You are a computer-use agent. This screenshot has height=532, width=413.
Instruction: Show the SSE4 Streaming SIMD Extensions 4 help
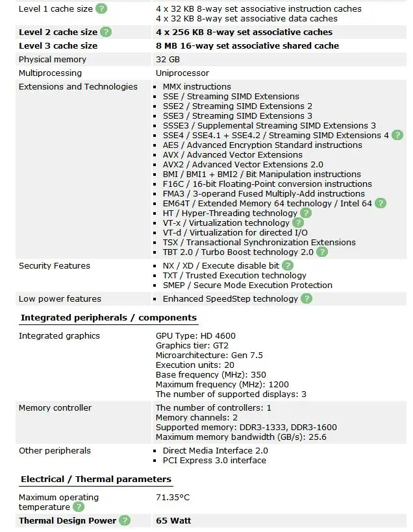coord(397,136)
